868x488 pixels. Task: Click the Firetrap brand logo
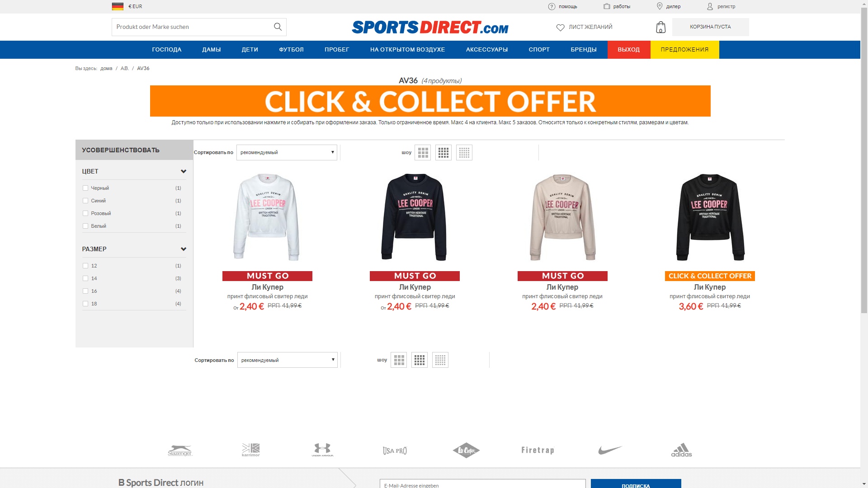click(538, 450)
